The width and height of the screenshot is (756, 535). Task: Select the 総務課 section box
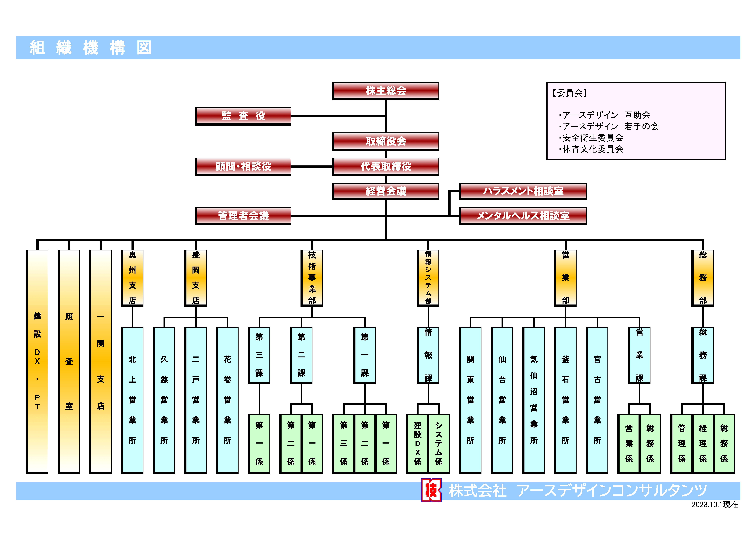coord(703,355)
